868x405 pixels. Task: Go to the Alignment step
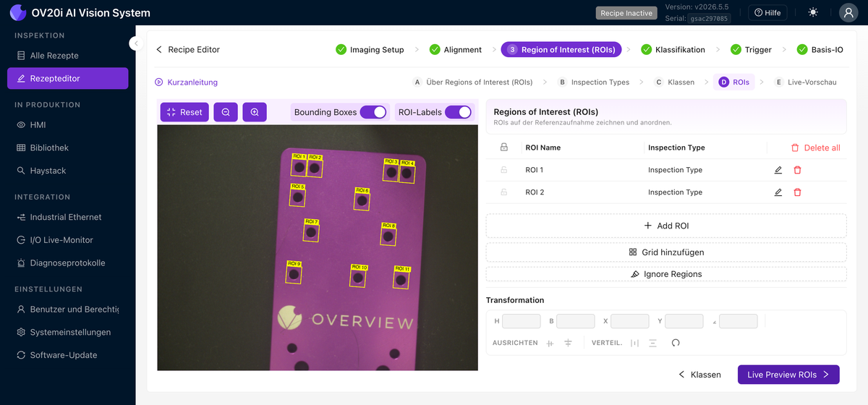(x=456, y=50)
